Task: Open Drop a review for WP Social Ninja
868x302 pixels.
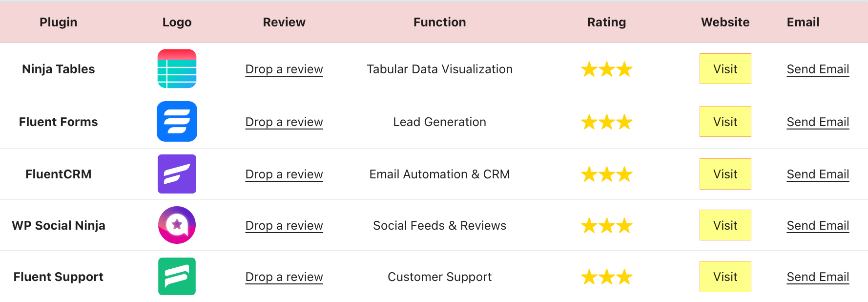Action: tap(284, 225)
